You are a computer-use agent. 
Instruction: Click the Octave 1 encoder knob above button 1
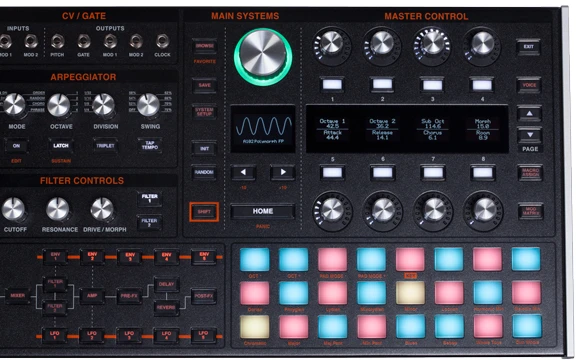[x=332, y=43]
